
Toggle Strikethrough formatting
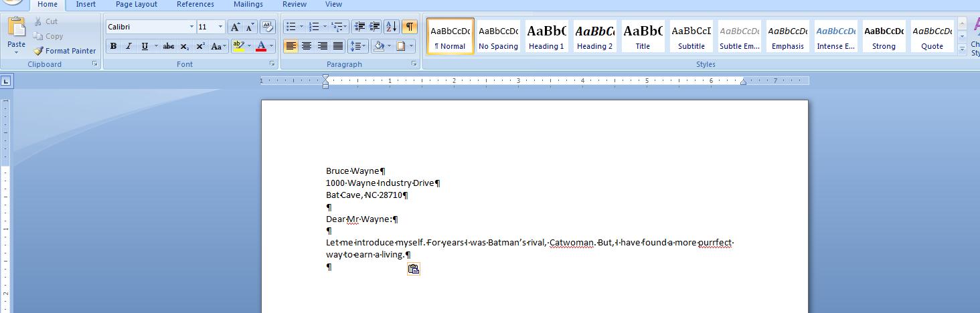[x=169, y=46]
